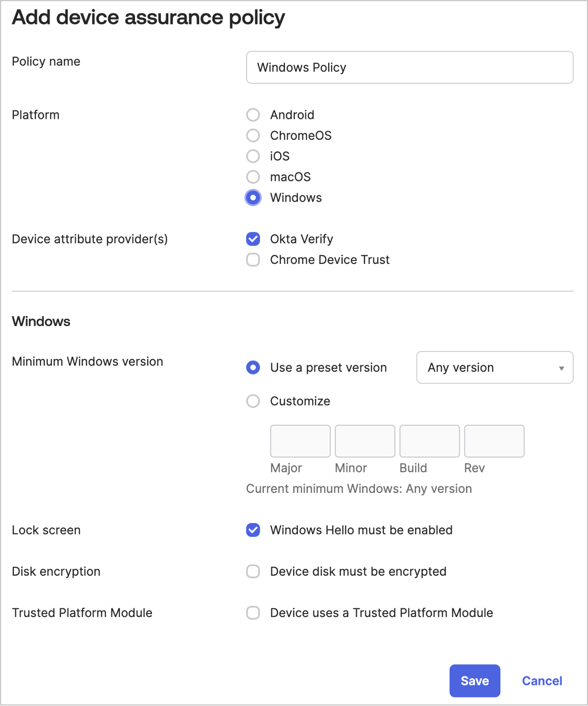The image size is (588, 706).
Task: Select the Windows platform radio button
Action: click(253, 197)
